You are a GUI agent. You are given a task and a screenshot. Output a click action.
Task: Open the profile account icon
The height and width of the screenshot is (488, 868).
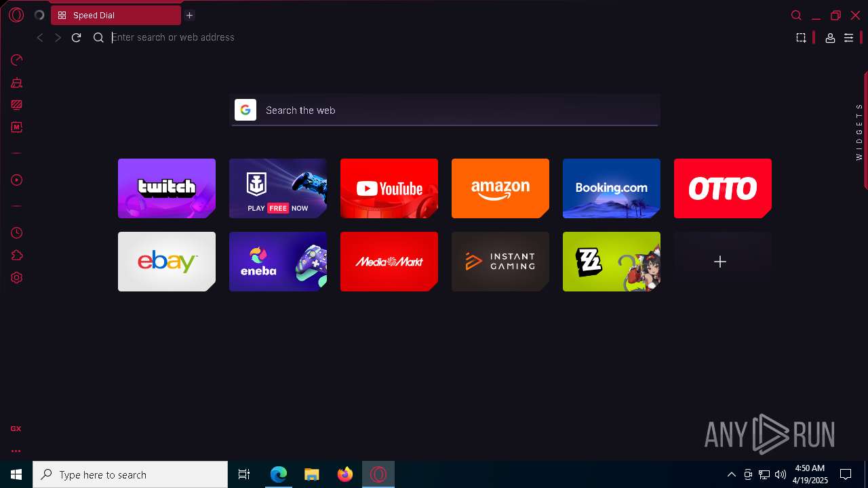pyautogui.click(x=830, y=38)
